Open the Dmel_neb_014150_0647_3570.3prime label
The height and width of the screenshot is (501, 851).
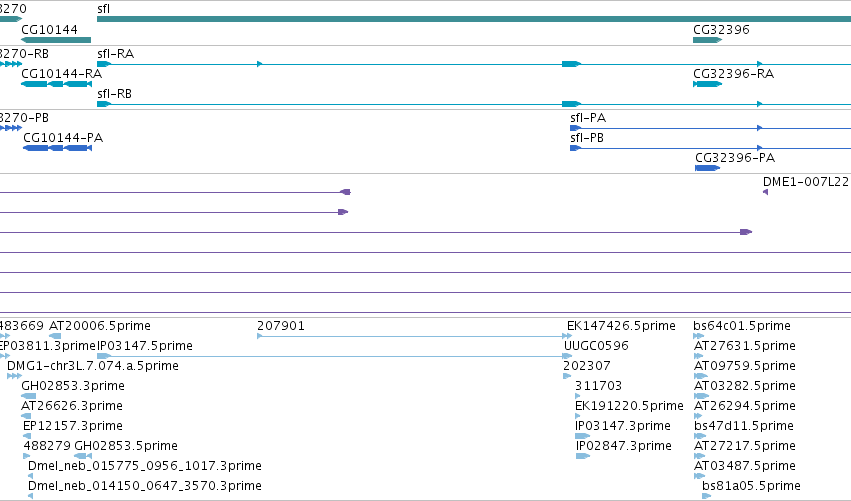coord(144,486)
